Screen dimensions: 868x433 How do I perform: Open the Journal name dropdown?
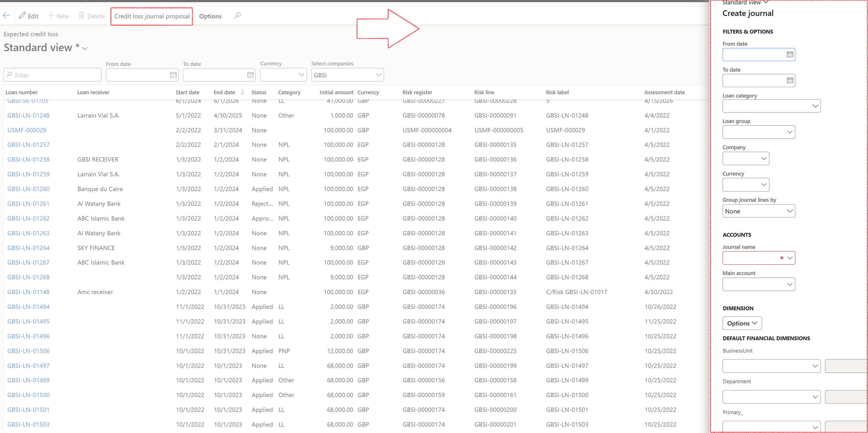pos(790,258)
